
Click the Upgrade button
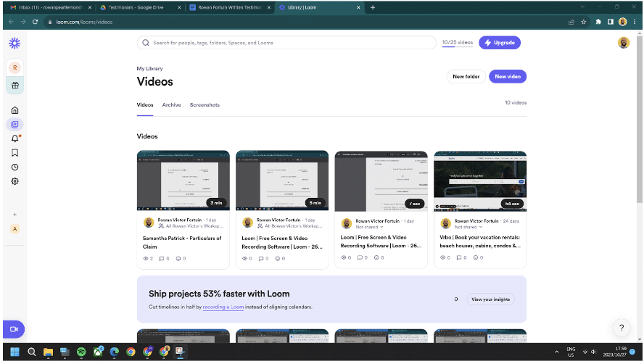coord(500,43)
